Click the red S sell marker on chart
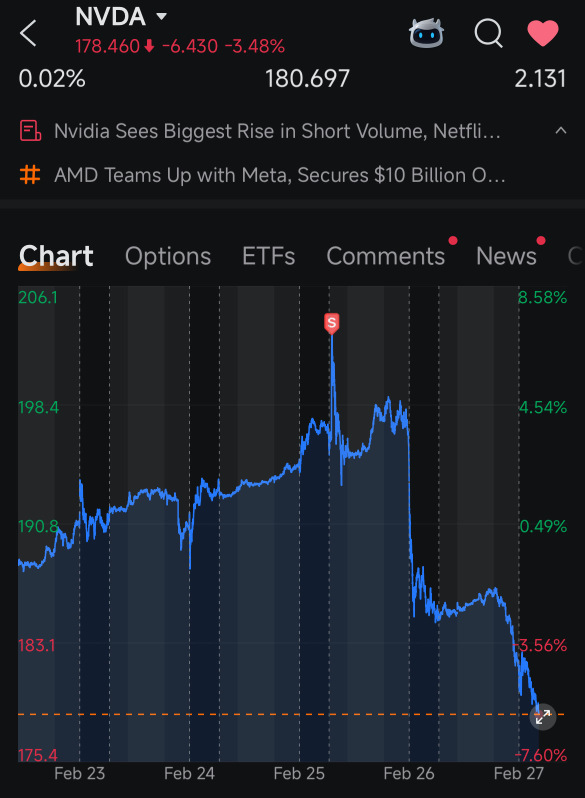This screenshot has width=585, height=798. [x=331, y=323]
